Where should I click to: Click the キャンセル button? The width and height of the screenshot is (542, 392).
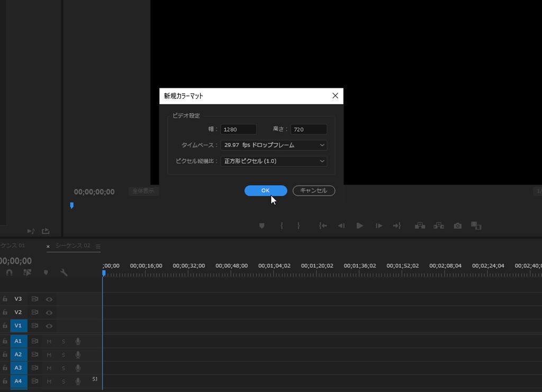(x=313, y=190)
